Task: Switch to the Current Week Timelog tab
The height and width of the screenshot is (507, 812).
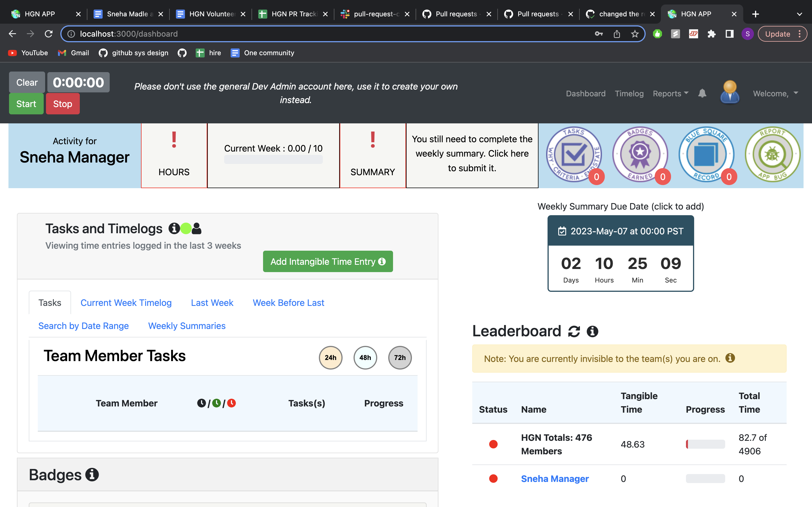Action: point(126,303)
